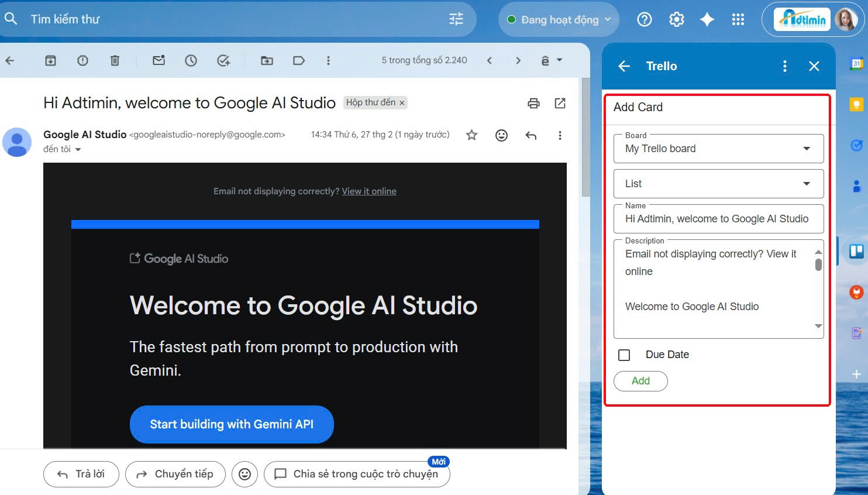Expand the List dropdown in Add Card
The image size is (868, 495).
pos(718,184)
